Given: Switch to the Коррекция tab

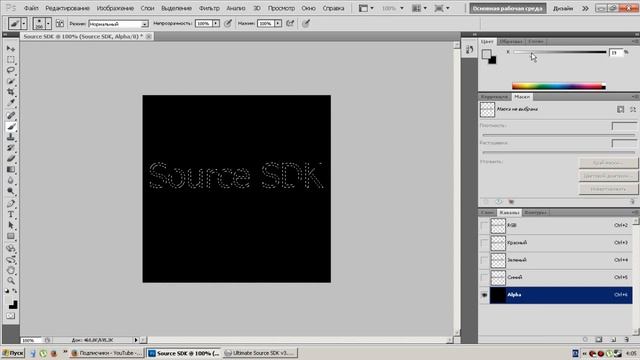Looking at the screenshot, I should click(x=494, y=97).
